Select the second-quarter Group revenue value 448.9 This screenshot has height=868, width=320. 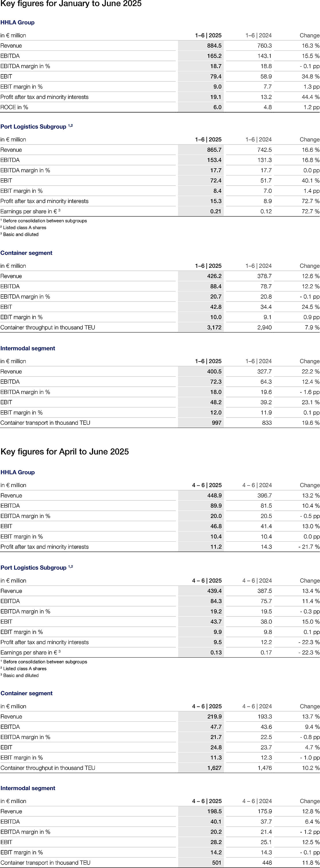click(214, 496)
